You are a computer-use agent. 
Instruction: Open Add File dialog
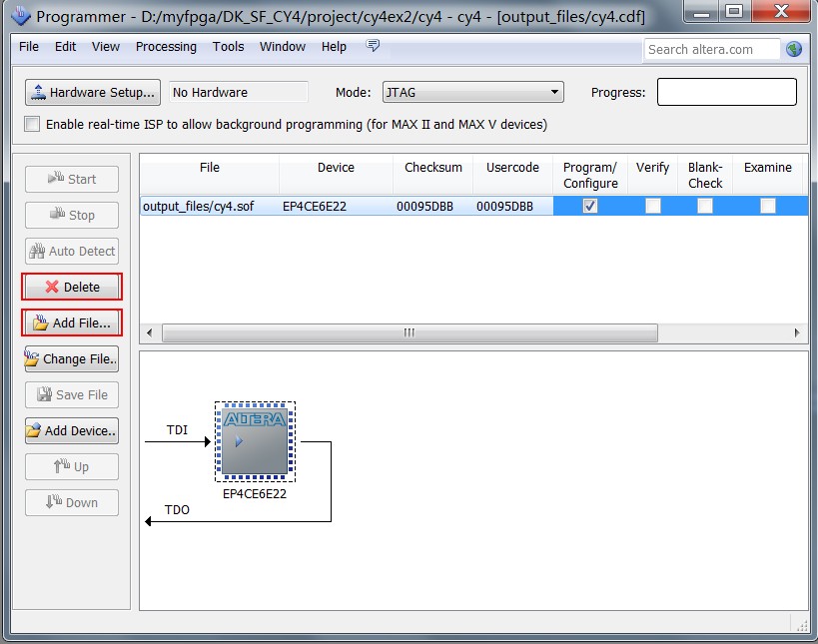pos(72,322)
